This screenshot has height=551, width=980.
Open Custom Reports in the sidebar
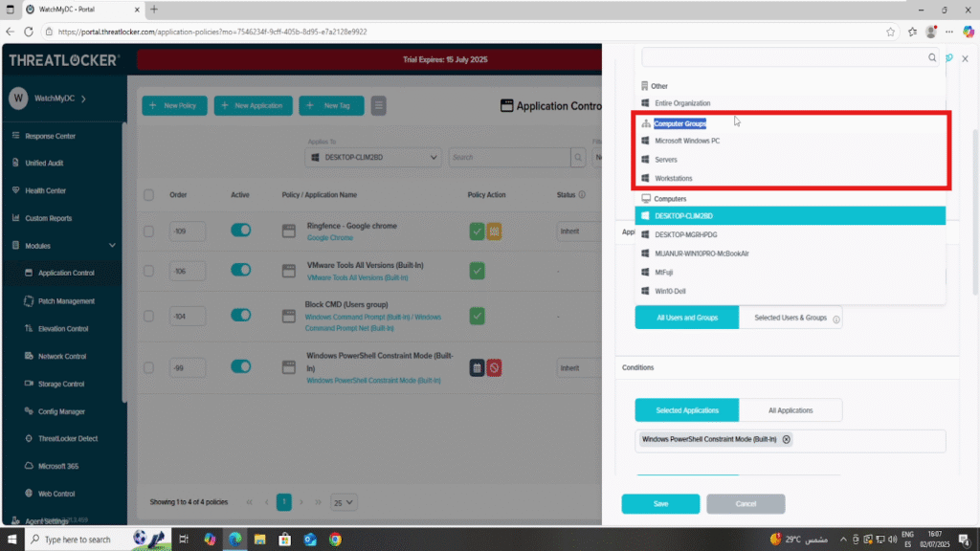pyautogui.click(x=48, y=218)
